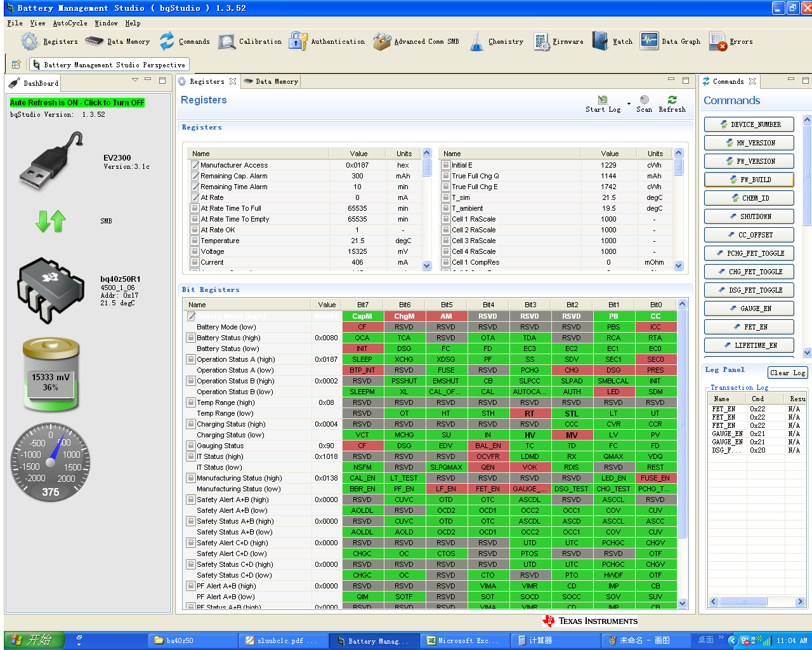This screenshot has width=812, height=650.
Task: Turn off Auto Refresh in DashBoard
Action: (77, 103)
